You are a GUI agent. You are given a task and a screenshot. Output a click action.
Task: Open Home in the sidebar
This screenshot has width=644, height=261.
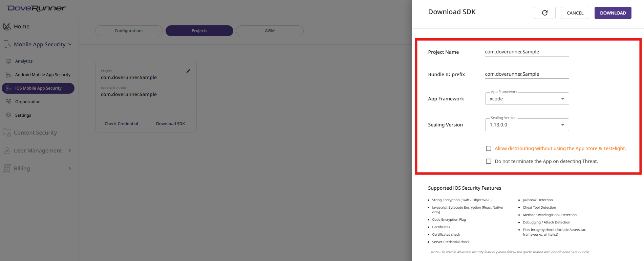22,26
